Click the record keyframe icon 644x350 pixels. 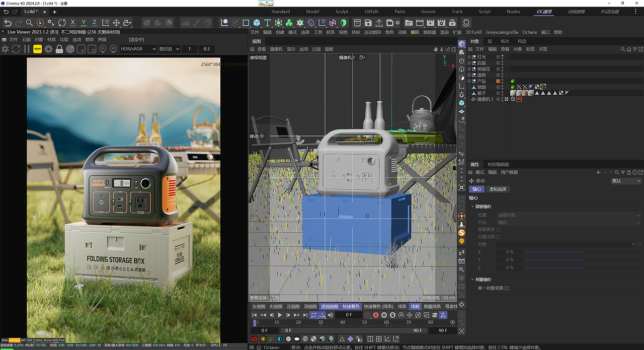[x=367, y=315]
